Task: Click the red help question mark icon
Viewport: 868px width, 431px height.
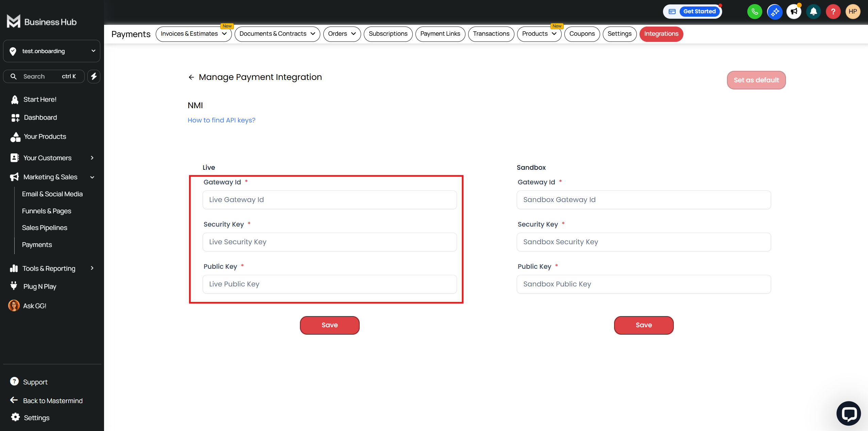Action: tap(833, 12)
